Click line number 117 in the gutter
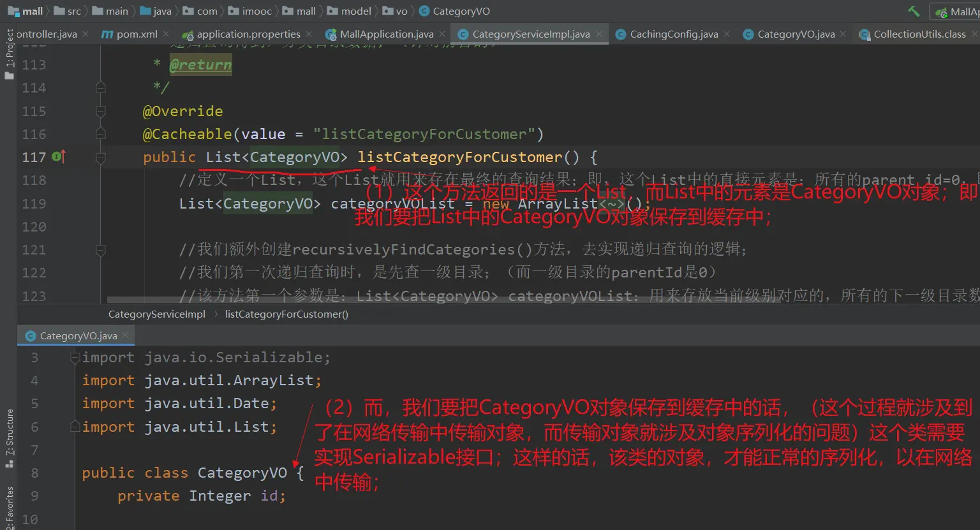 click(x=34, y=157)
